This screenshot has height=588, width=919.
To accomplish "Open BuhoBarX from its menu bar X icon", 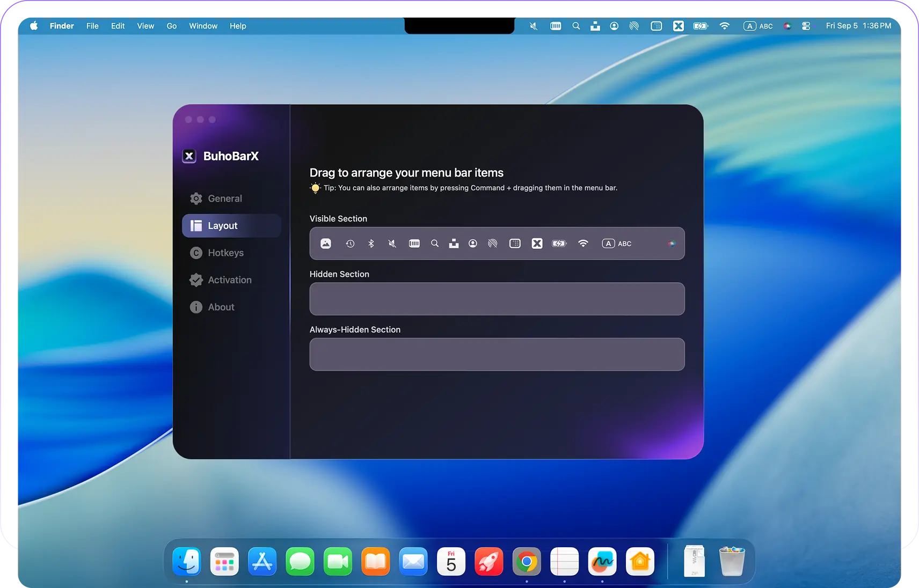I will [x=679, y=26].
